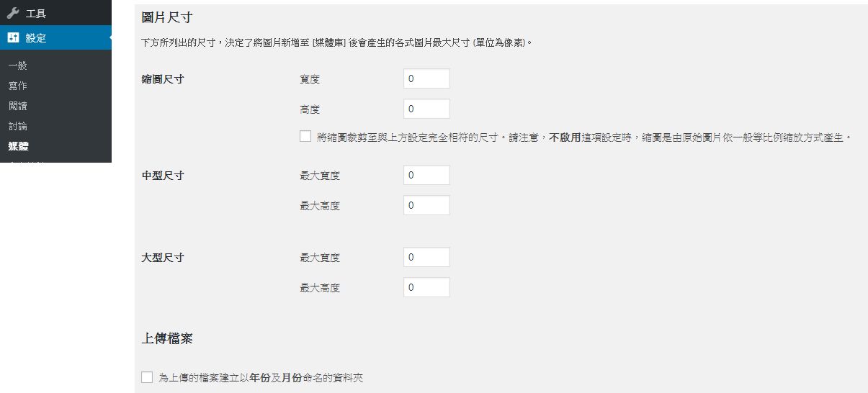The image size is (868, 393).
Task: Click the 中型尺寸 最大寬度 field
Action: 426,175
